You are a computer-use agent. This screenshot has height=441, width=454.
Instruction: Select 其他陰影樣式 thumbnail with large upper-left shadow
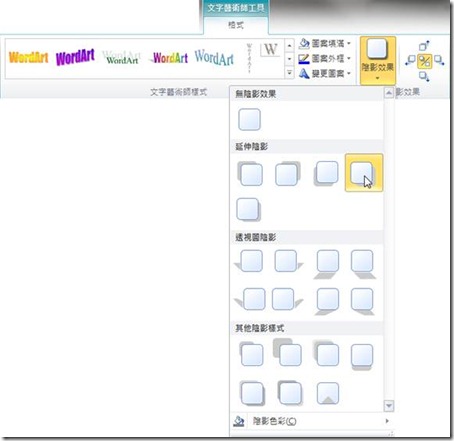(288, 352)
